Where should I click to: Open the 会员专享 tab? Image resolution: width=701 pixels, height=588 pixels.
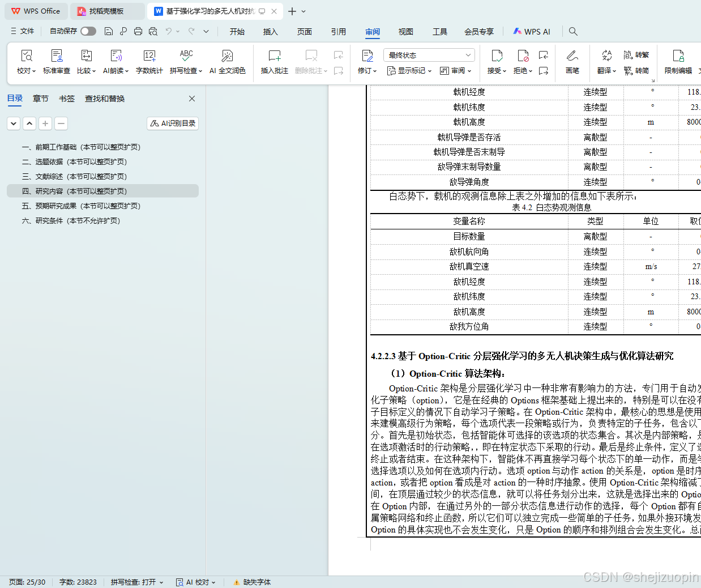tap(479, 32)
